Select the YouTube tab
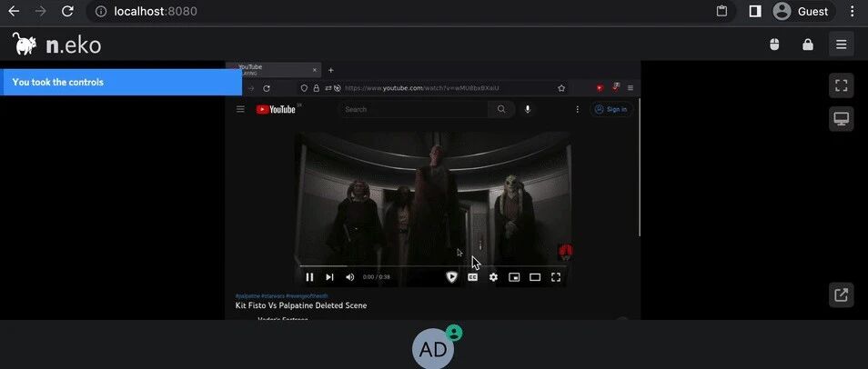The image size is (868, 369). [x=274, y=70]
